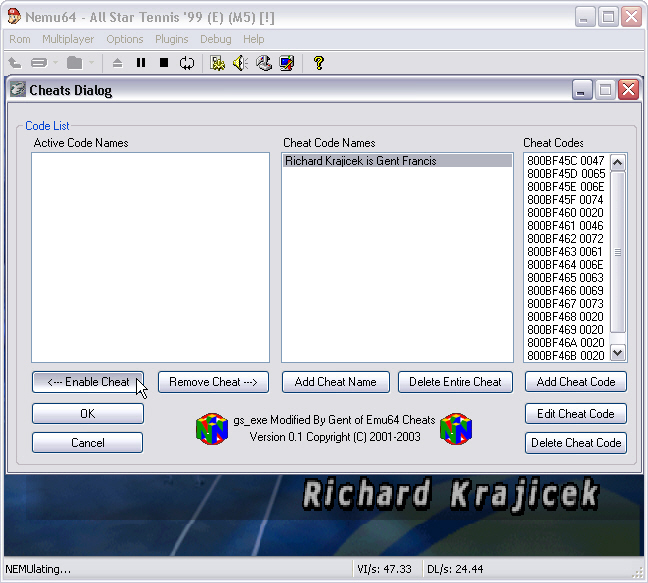Click the Delete Cheat Code button

(x=576, y=443)
